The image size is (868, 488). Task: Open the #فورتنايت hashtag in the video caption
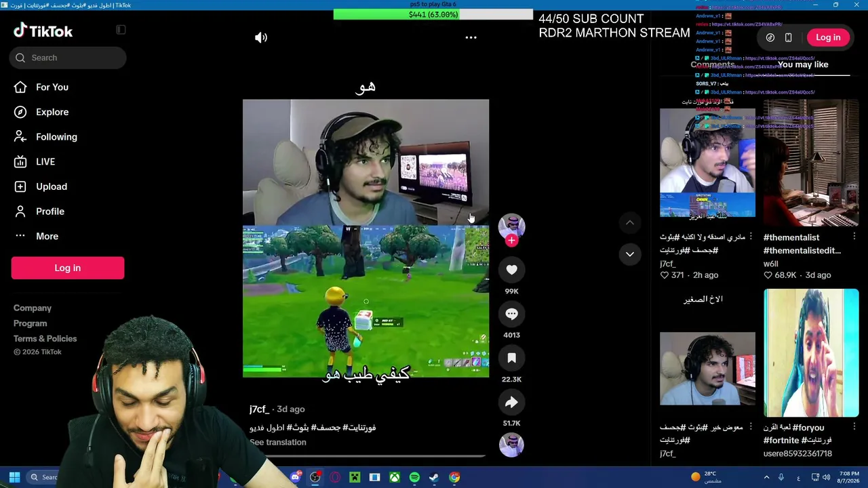[x=359, y=428]
